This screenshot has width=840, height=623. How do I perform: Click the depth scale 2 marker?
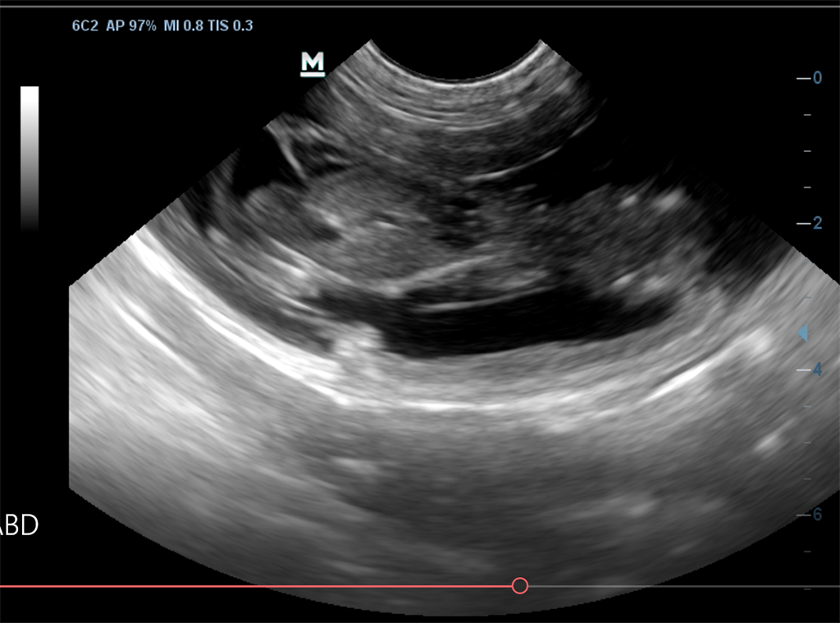click(x=810, y=223)
